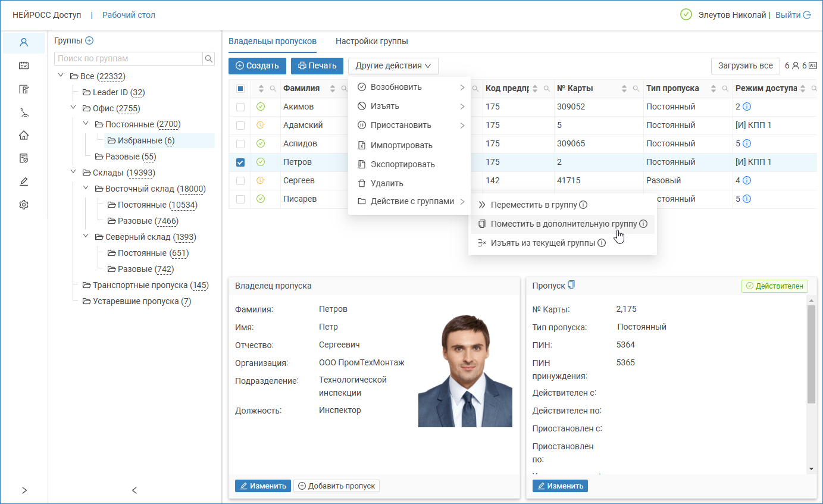Click the add group plus icon
Viewport: 823px width, 504px height.
point(89,40)
